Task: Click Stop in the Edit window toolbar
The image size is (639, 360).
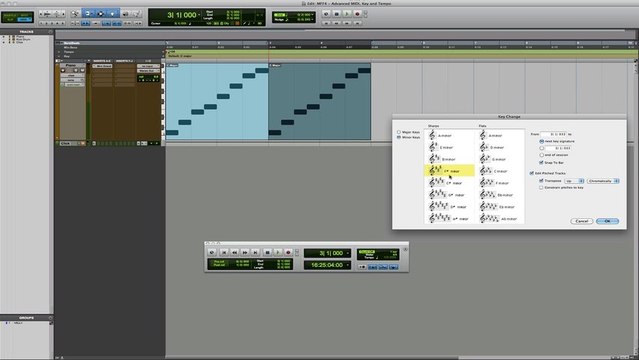Action: 337,14
